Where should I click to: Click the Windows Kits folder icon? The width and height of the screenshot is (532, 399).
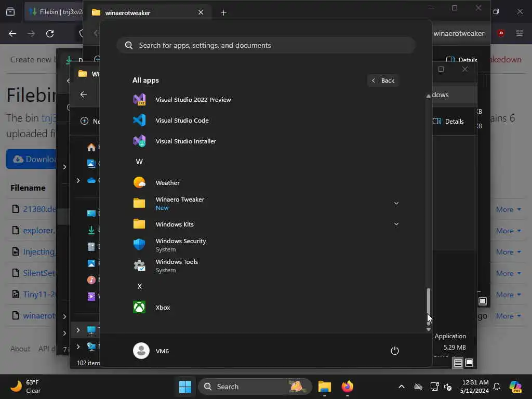(139, 224)
